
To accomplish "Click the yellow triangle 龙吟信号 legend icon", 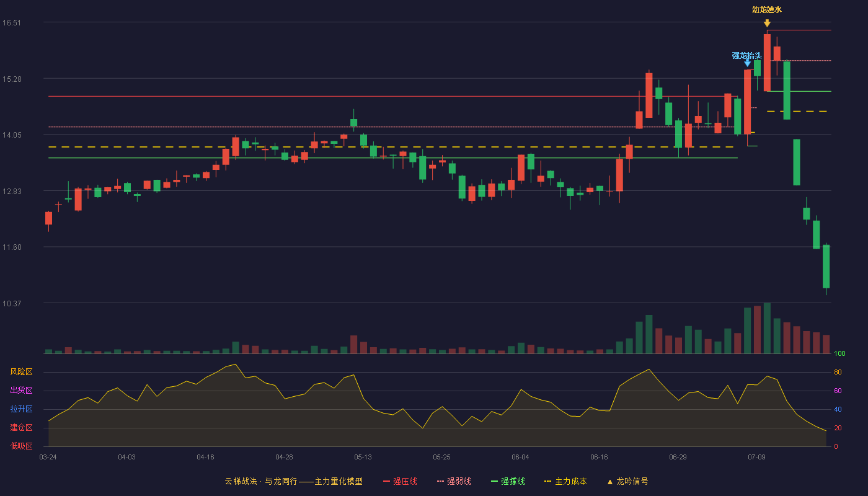I will point(609,482).
